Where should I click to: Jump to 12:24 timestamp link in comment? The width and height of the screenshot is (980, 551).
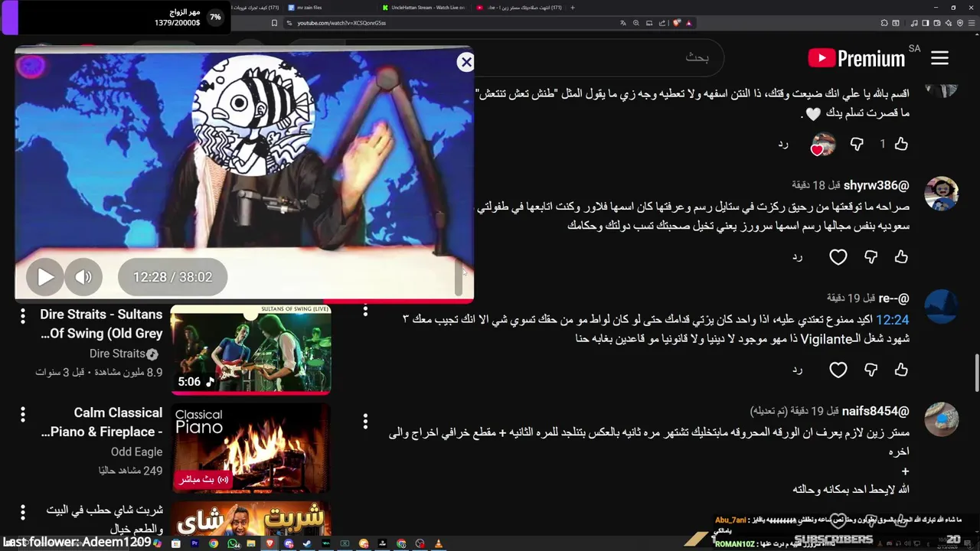tap(892, 320)
